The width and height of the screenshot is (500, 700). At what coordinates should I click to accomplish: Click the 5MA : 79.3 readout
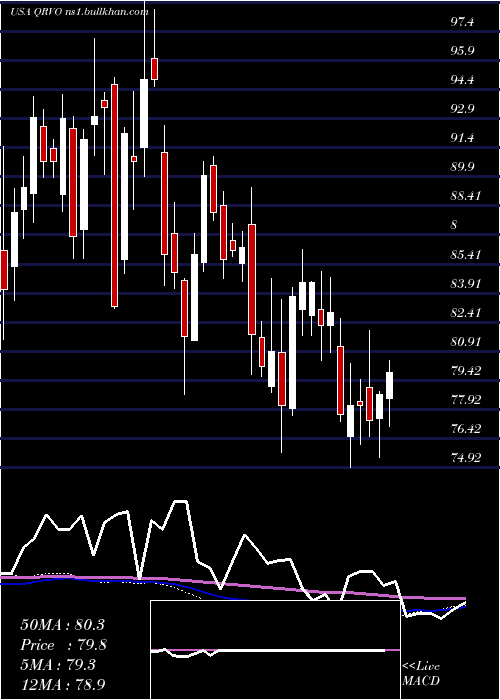click(58, 664)
